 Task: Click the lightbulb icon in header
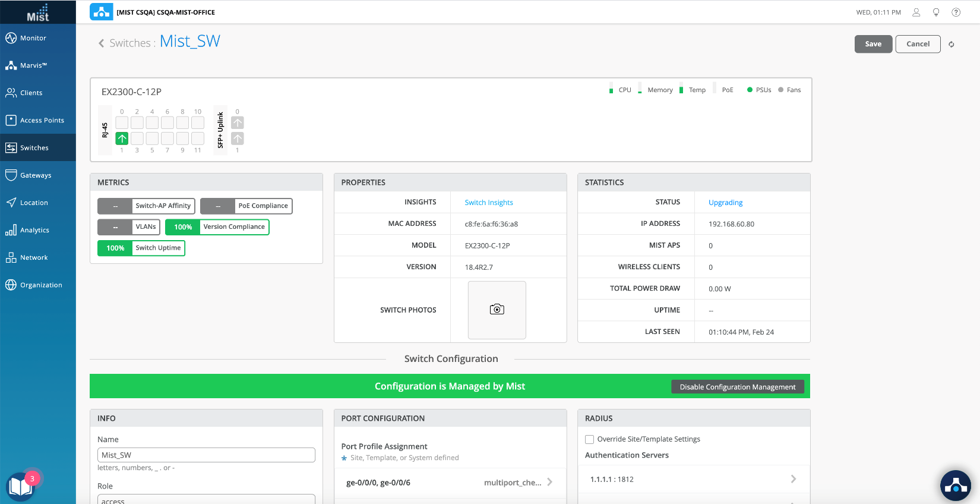936,12
